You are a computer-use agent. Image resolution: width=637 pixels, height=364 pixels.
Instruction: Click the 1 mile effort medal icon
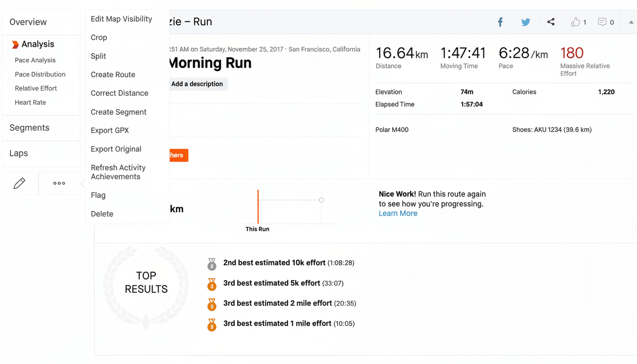pyautogui.click(x=212, y=325)
